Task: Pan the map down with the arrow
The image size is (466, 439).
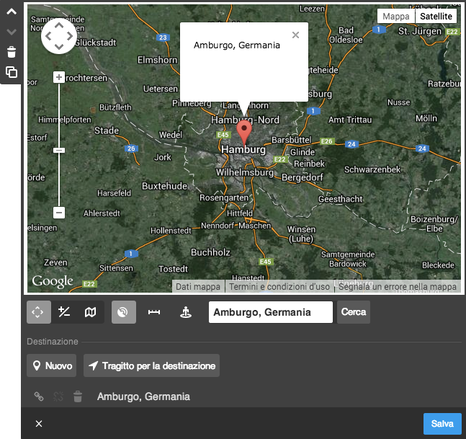Action: coord(59,47)
